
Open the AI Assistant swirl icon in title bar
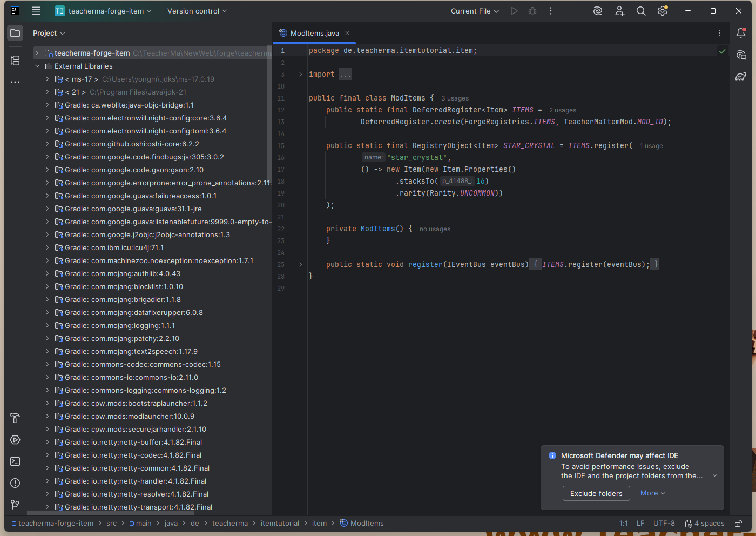tap(598, 11)
